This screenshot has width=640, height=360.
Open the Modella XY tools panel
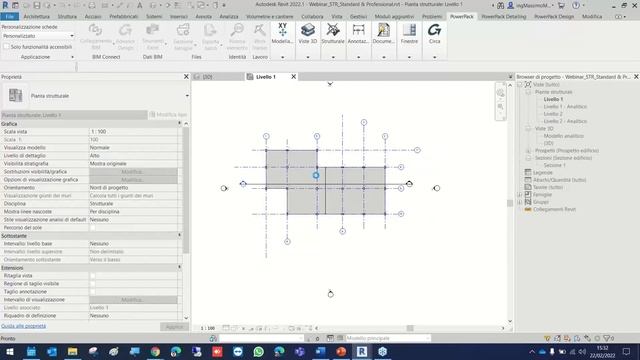tap(282, 33)
